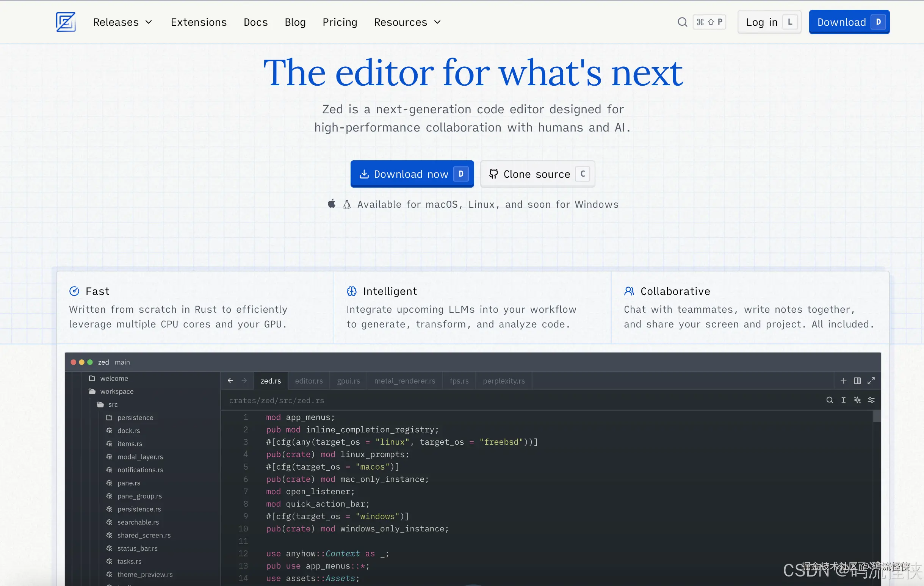
Task: Open the site search magnifier icon
Action: pyautogui.click(x=682, y=22)
